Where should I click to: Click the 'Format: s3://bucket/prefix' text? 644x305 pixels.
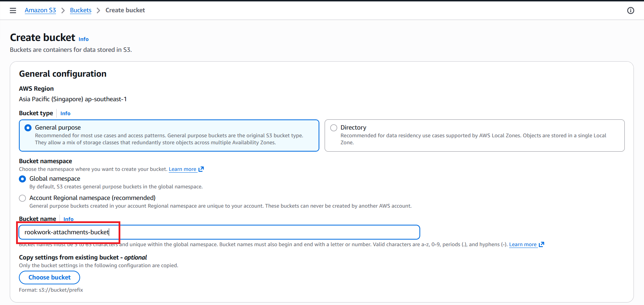[51, 290]
